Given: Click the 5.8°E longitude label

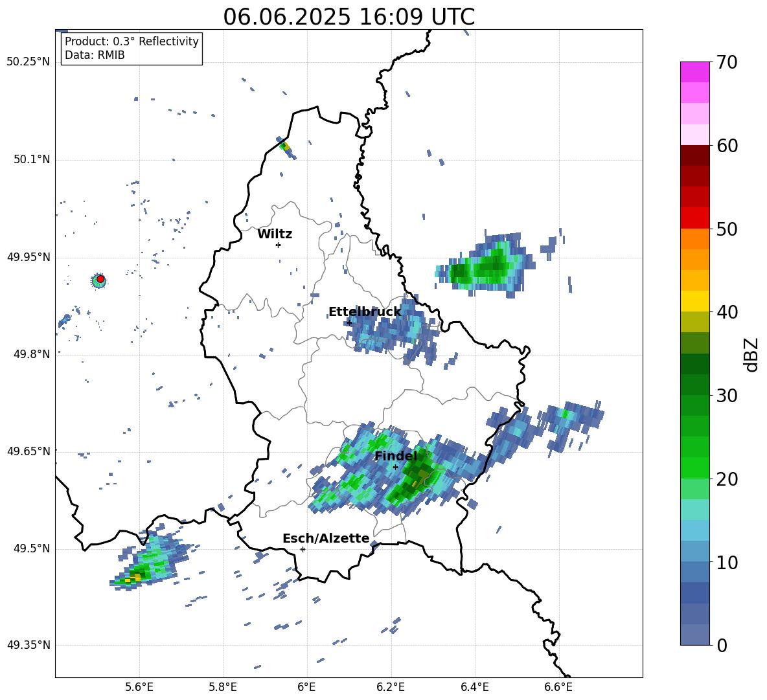Looking at the screenshot, I should pos(223,687).
